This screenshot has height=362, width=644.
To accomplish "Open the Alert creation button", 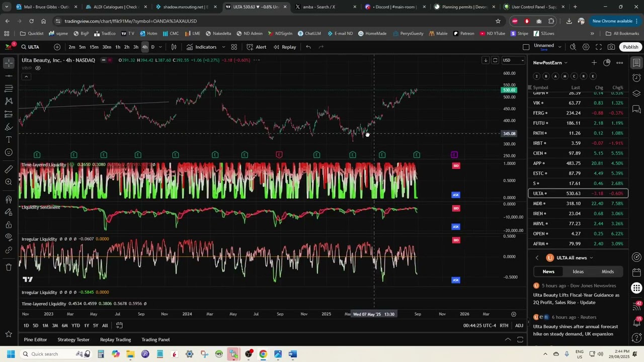I will pos(257,47).
